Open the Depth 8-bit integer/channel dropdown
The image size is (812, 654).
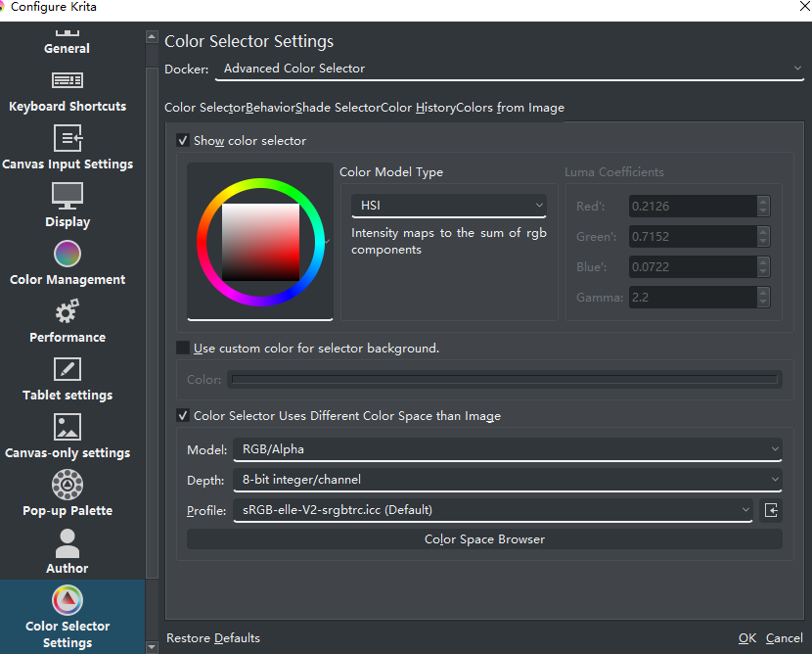point(507,480)
